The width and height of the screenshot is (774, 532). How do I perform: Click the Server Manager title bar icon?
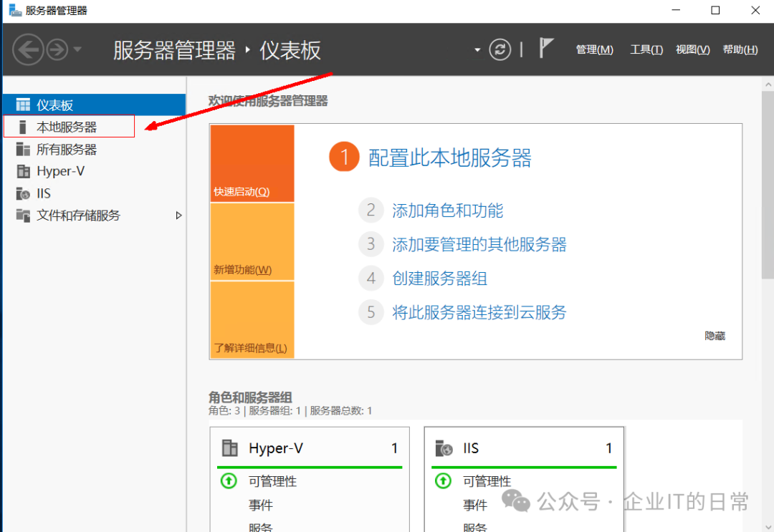[x=15, y=10]
